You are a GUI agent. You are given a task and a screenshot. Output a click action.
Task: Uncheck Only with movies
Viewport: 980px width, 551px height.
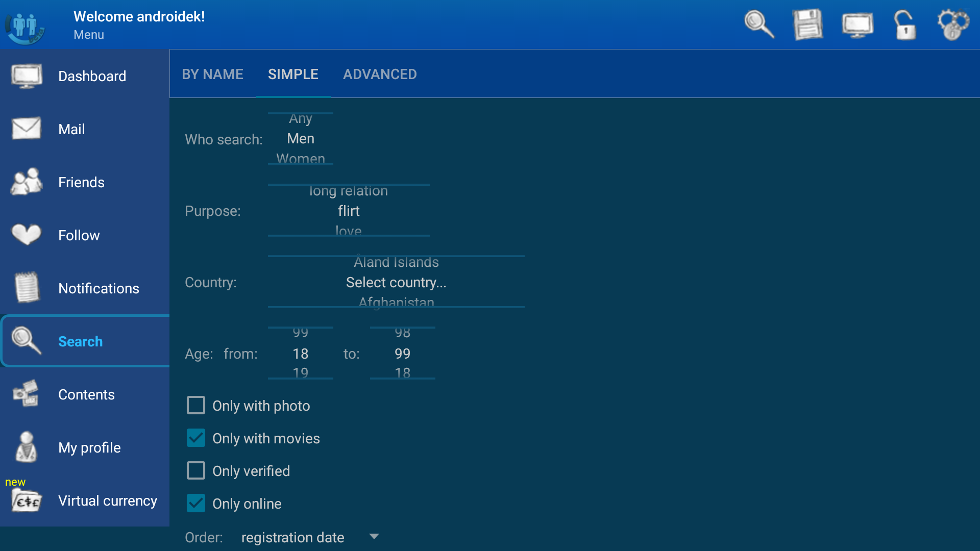(196, 438)
